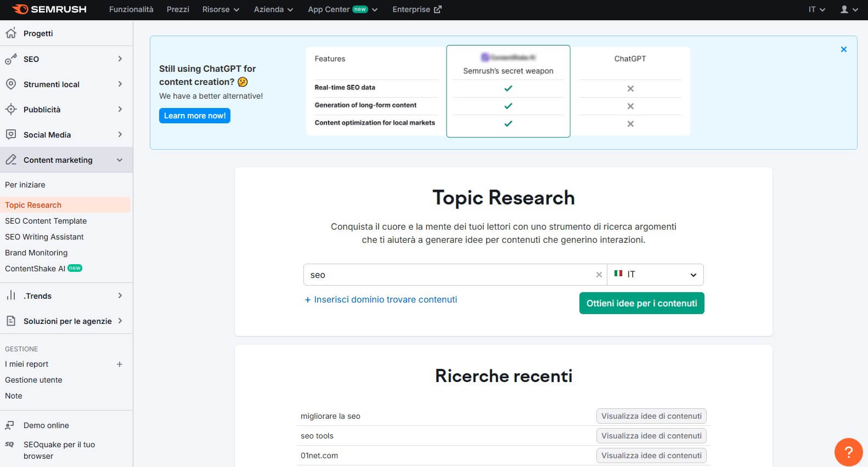This screenshot has width=868, height=467.
Task: Open SEO Writing Assistant
Action: 44,237
